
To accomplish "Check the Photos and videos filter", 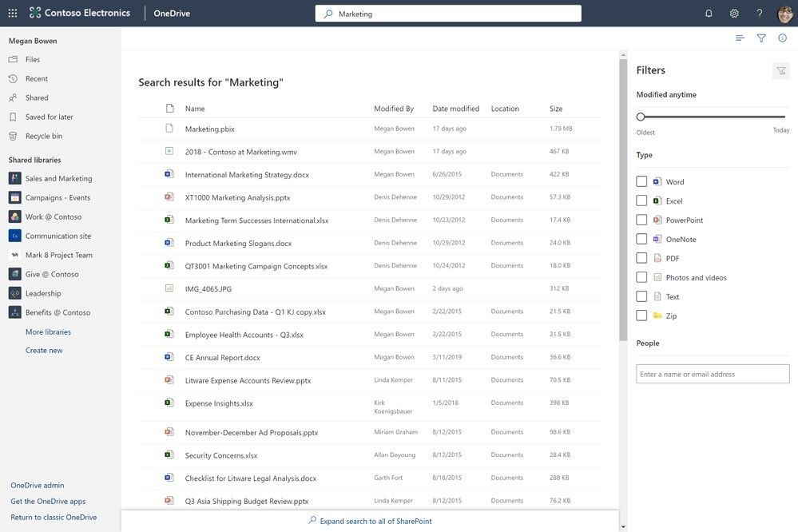I will click(x=641, y=277).
